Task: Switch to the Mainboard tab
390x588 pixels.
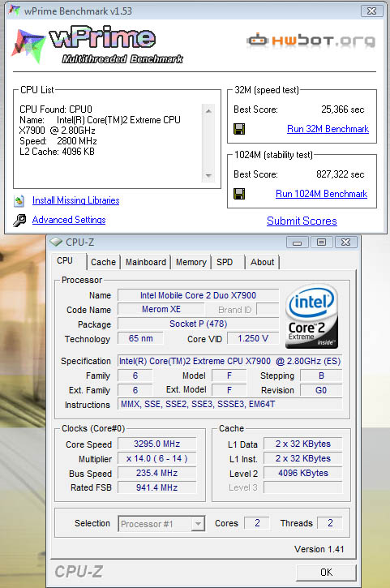Action: point(146,262)
